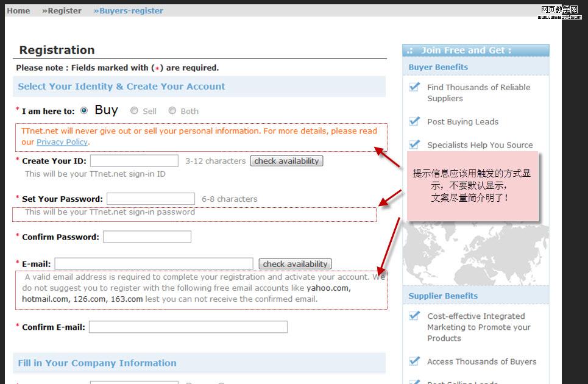The width and height of the screenshot is (588, 384).
Task: Click checkmark icon next to Post Buying Leads
Action: [x=414, y=121]
